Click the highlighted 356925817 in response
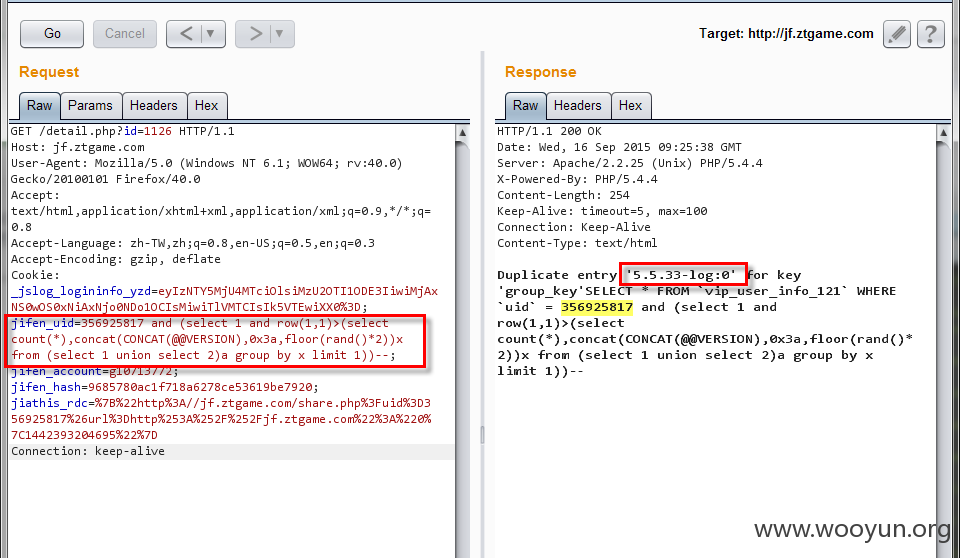960x558 pixels. [597, 307]
